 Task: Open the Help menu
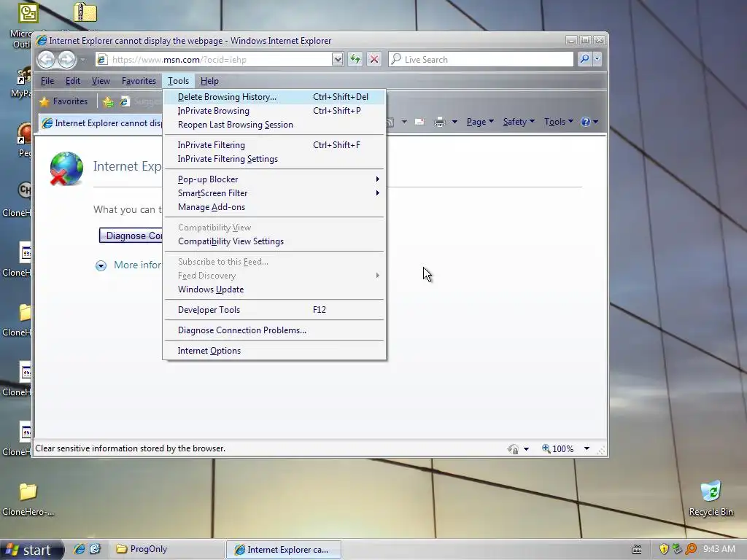pos(209,81)
